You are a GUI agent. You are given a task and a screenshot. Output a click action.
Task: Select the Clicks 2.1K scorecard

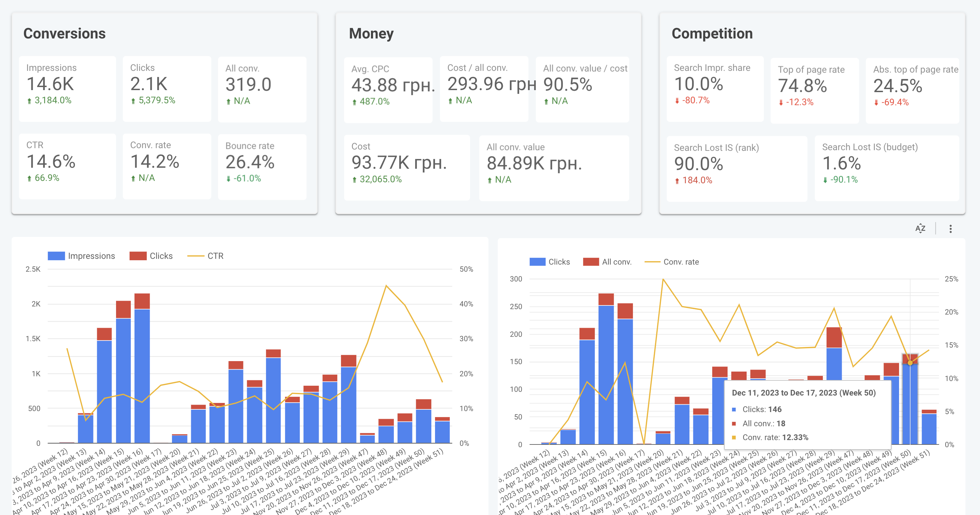[167, 89]
